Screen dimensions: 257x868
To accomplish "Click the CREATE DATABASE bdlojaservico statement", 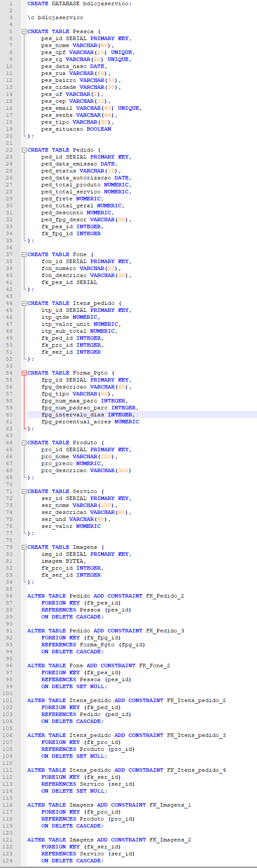I will click(79, 3).
